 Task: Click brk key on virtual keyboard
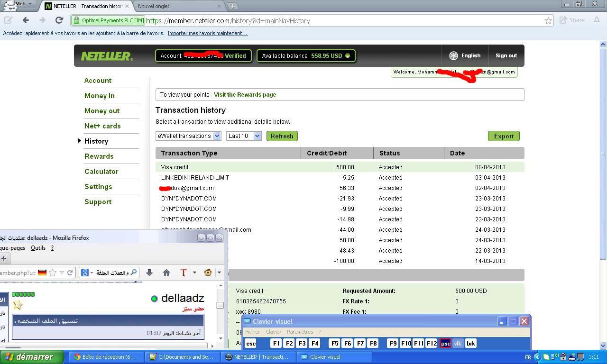470,344
